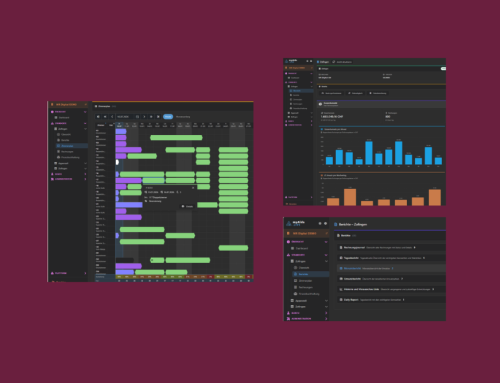
Task: Toggle green switch in statistics window top-right
Action: coord(443,68)
